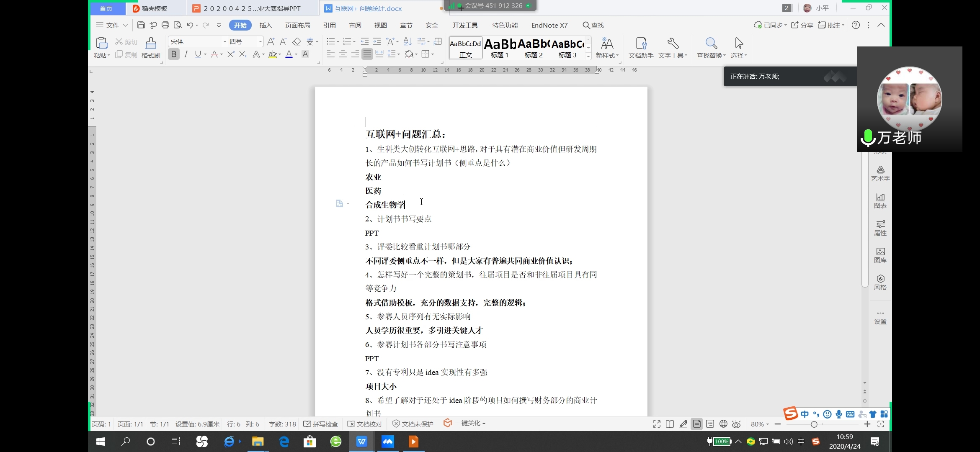Open the Print Preview icon
This screenshot has width=980, height=452.
(178, 25)
